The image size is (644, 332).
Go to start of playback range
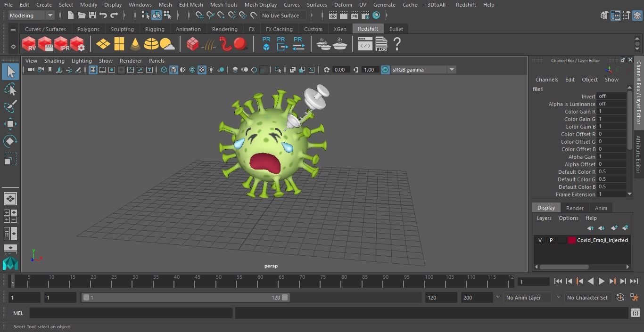558,281
